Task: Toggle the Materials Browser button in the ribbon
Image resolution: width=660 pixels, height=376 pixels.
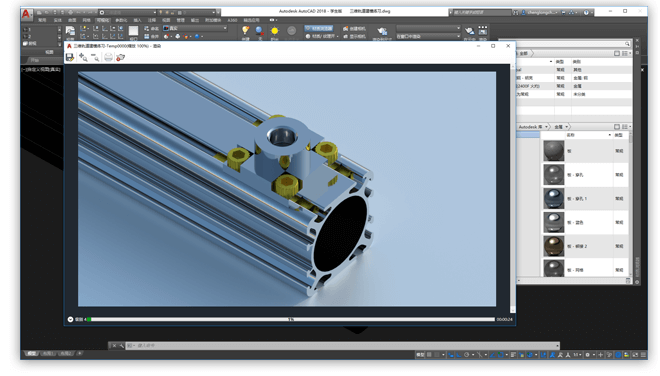Action: pyautogui.click(x=319, y=28)
